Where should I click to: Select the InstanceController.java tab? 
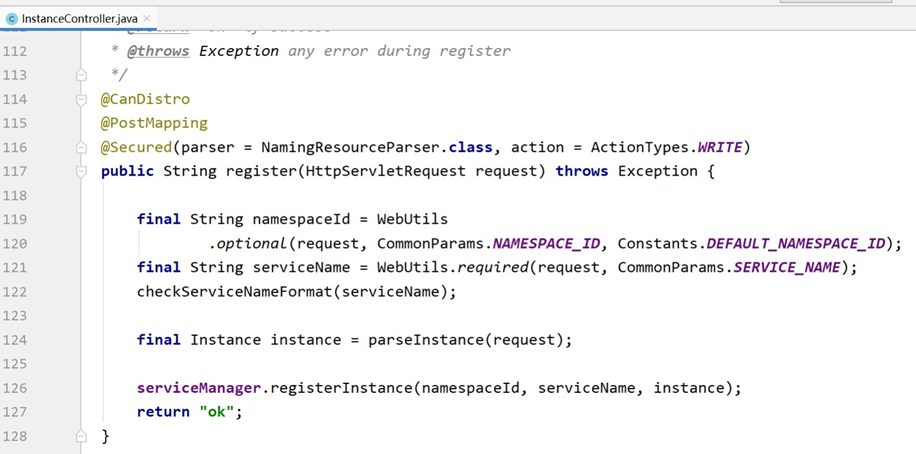(78, 19)
